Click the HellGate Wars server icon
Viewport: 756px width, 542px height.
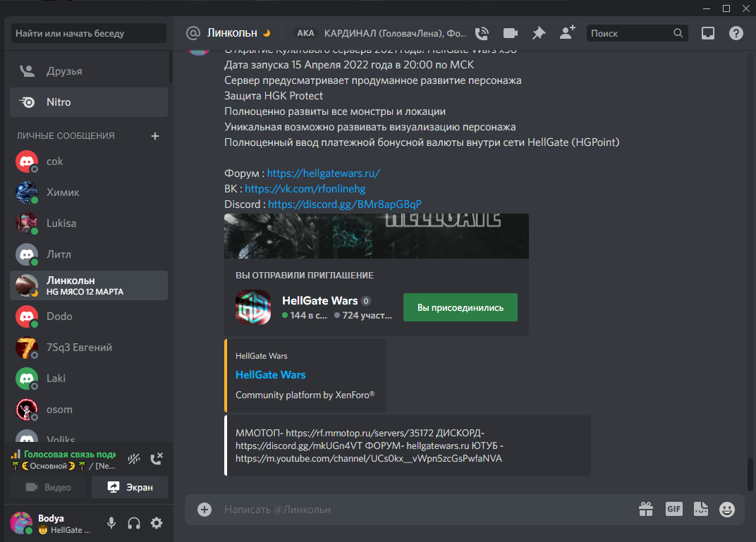[253, 307]
